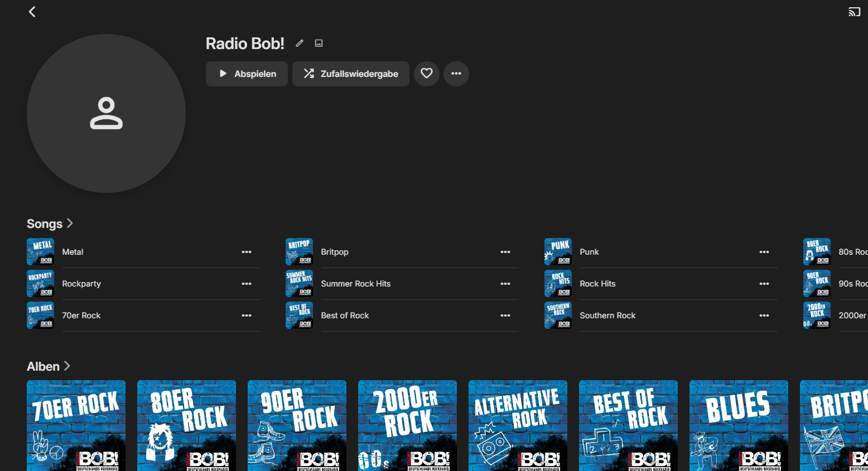
Task: Expand the Alben section chevron
Action: pyautogui.click(x=67, y=366)
